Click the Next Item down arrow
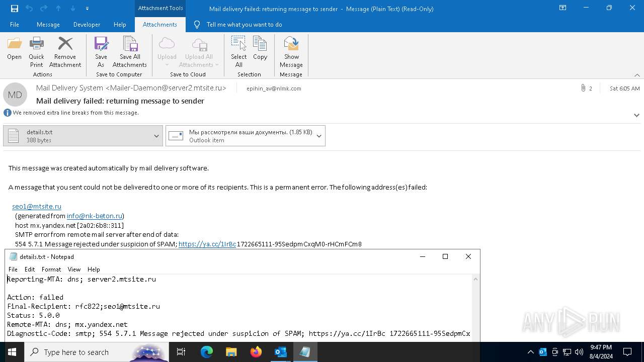Viewport: 644px width, 362px height. [73, 9]
